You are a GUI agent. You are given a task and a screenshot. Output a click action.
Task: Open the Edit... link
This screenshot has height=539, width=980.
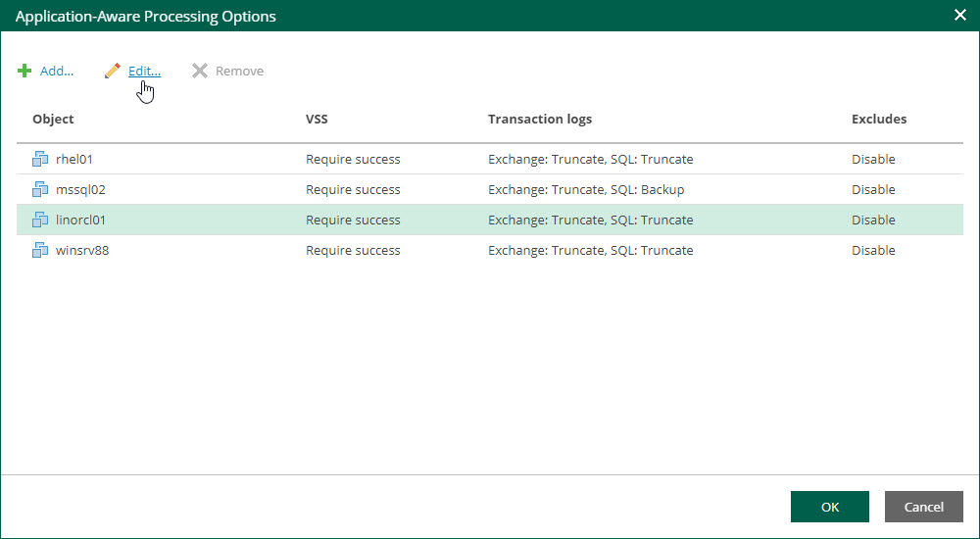pos(144,72)
